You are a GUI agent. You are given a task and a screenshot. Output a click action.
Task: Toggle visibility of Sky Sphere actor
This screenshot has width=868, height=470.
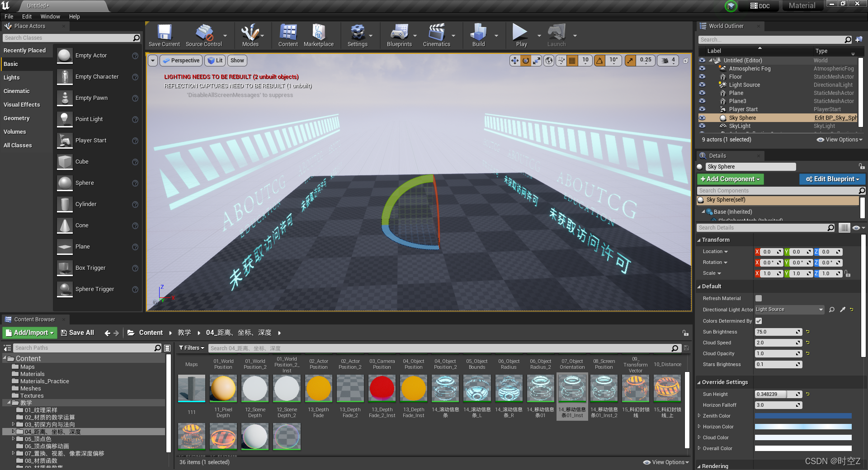[x=702, y=118]
